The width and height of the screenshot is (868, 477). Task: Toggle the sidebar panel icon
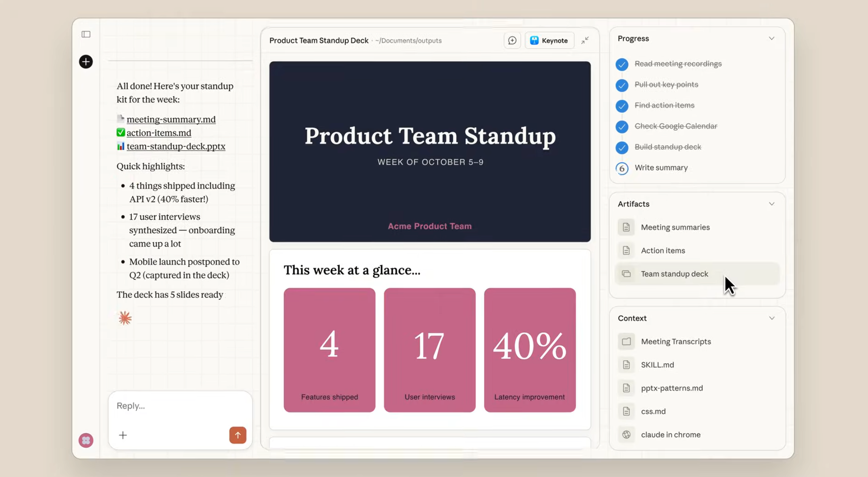pos(86,34)
